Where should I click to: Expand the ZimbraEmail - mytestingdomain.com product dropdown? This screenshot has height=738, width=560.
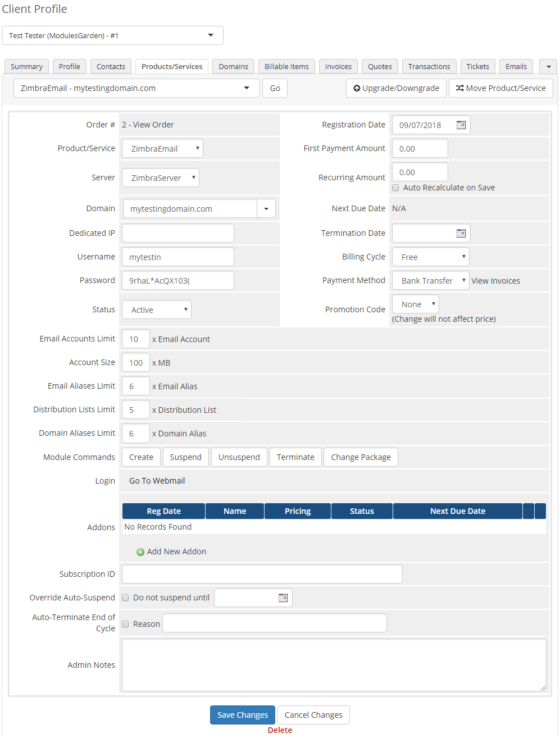coord(136,88)
